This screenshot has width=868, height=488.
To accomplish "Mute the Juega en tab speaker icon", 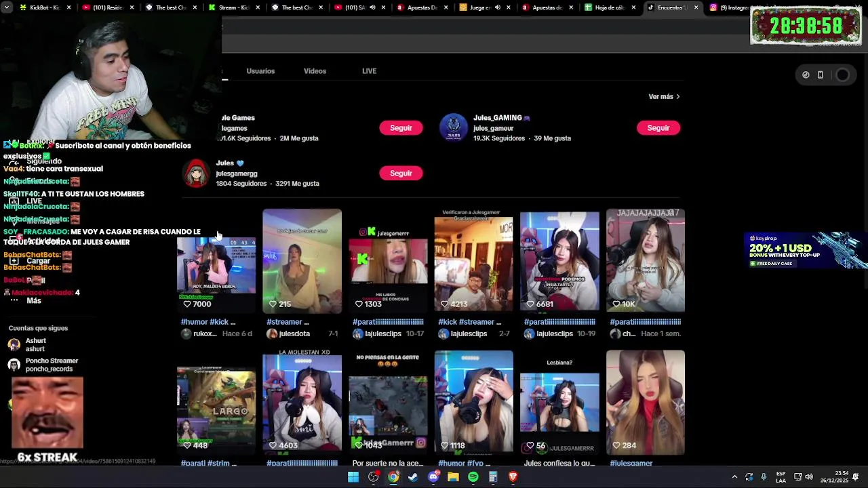I will pyautogui.click(x=498, y=7).
